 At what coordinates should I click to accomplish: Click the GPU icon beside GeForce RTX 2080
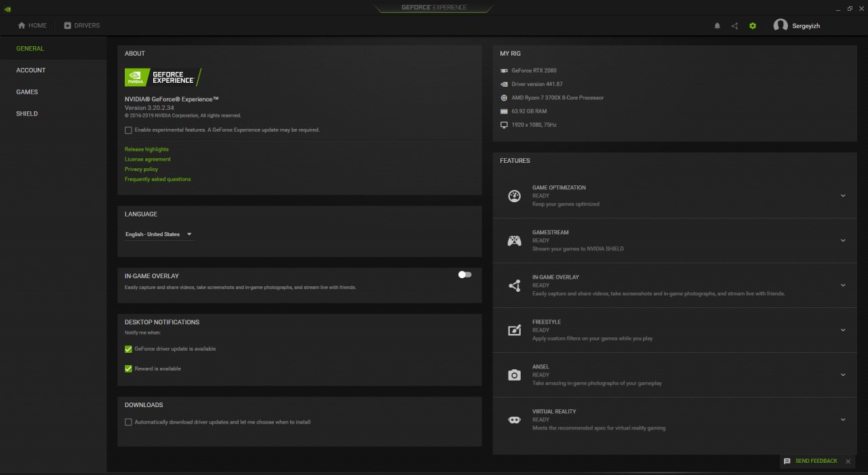504,71
